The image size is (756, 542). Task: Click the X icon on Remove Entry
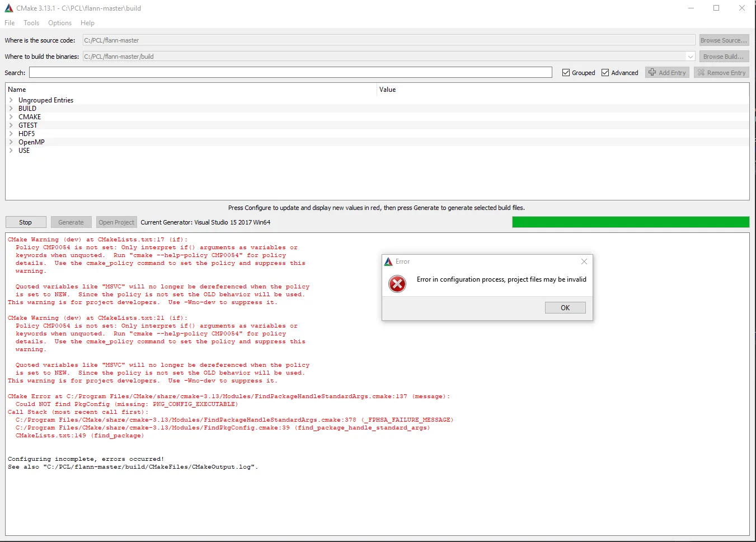(701, 72)
